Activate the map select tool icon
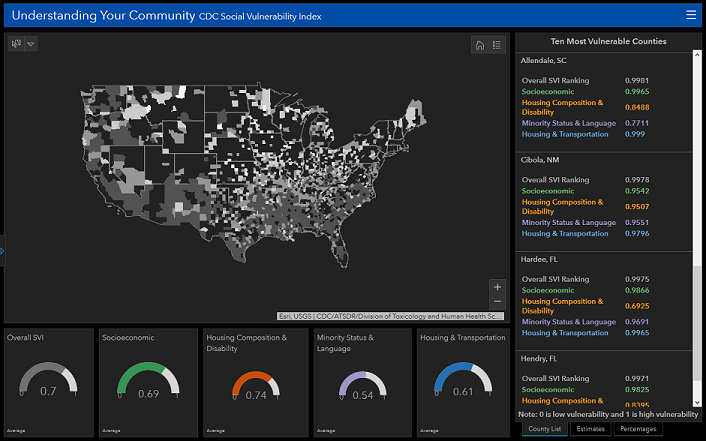Screen dimensions: 706x441 16,44
